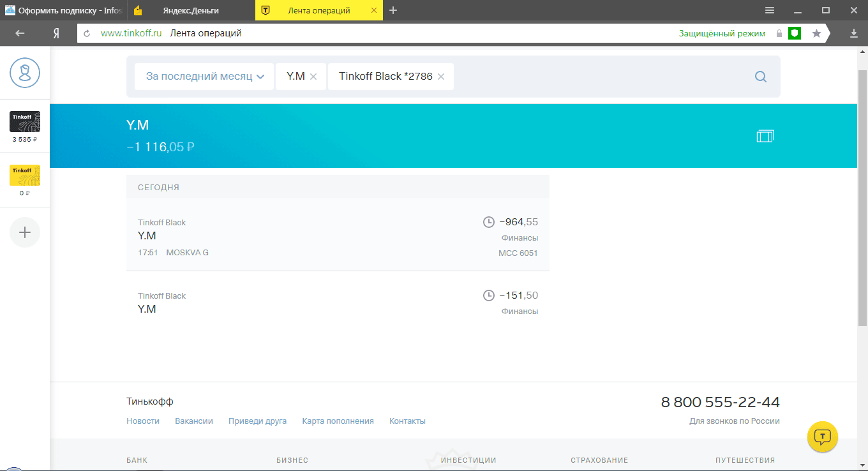868x471 pixels.
Task: Open the 'Вакансии' footer link
Action: 194,421
